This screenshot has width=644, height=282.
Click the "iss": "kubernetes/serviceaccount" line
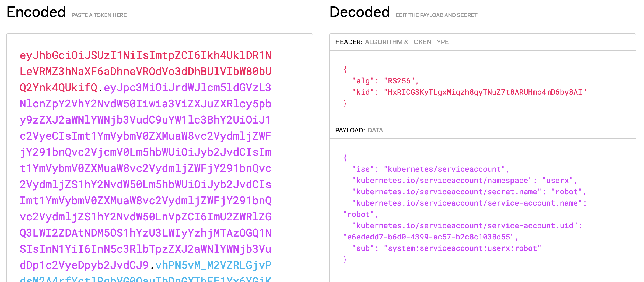(x=431, y=169)
